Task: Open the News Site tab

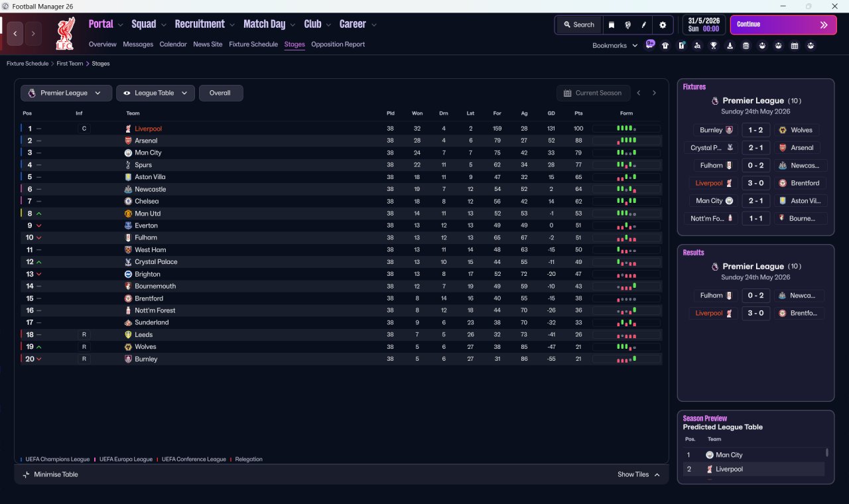Action: click(208, 44)
